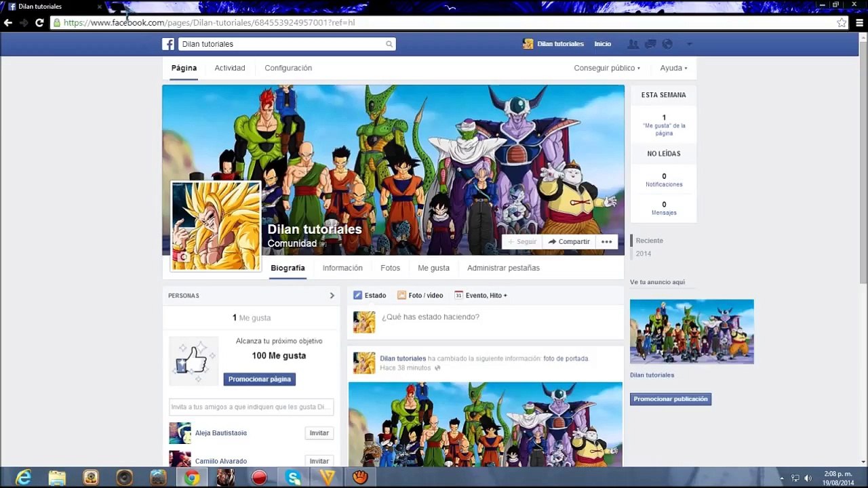Select the Información tab

point(342,268)
